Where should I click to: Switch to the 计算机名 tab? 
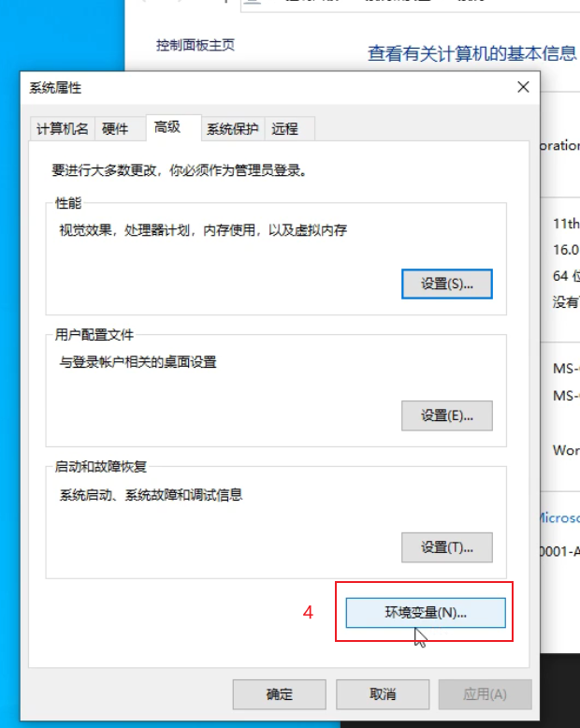tap(62, 128)
